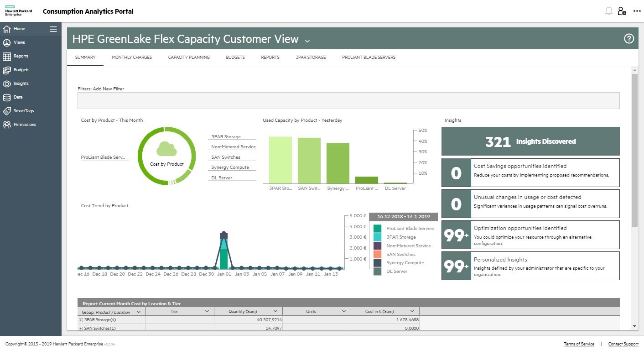Click 3PAR Storage legend color swatch

[377, 237]
